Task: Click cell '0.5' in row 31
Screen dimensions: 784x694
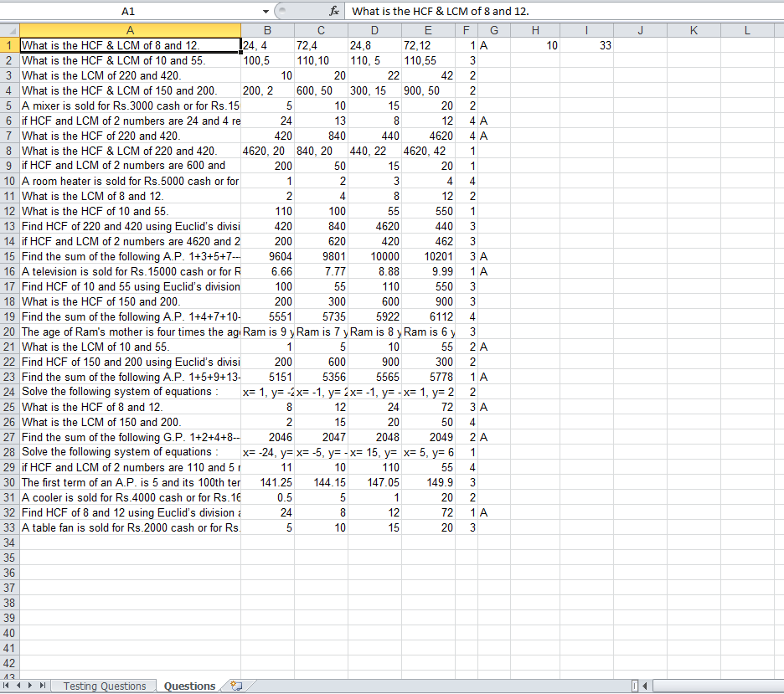Action: click(x=267, y=497)
